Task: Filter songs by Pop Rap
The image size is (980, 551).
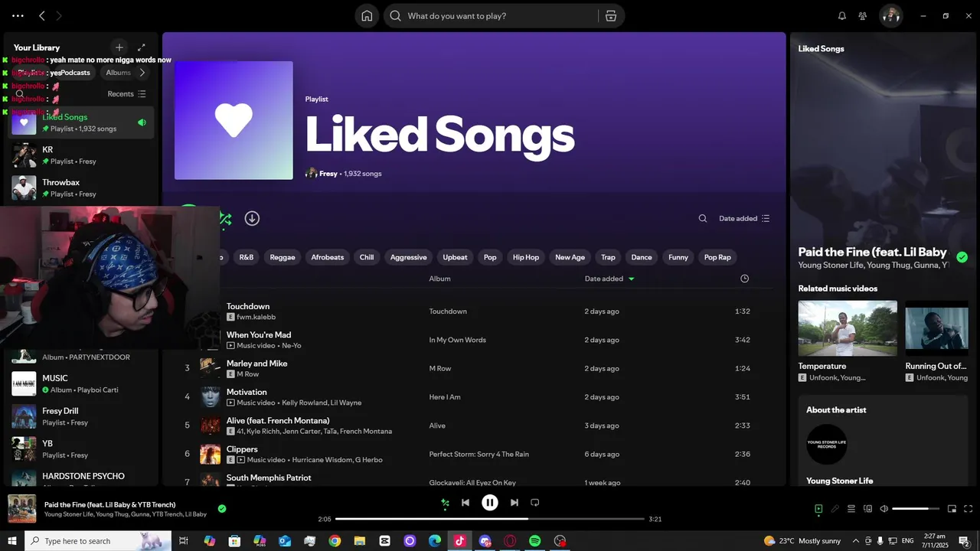Action: (x=717, y=257)
